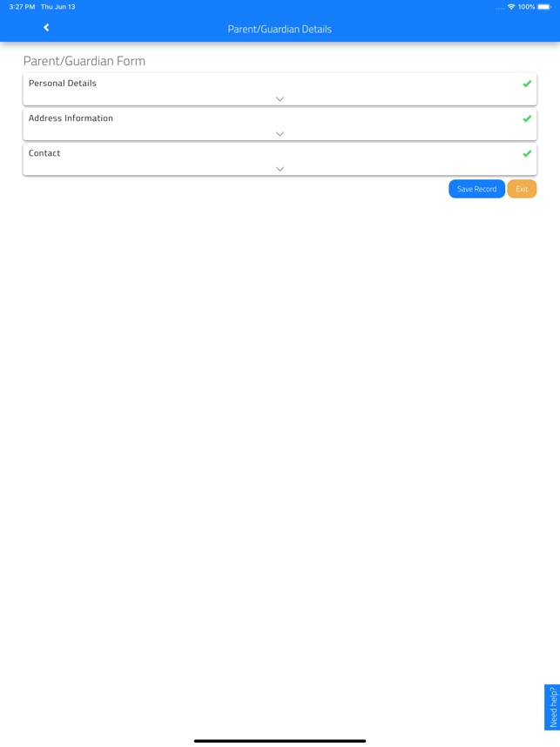Tap the home indicator bar at bottom
The width and height of the screenshot is (560, 747).
(x=280, y=741)
